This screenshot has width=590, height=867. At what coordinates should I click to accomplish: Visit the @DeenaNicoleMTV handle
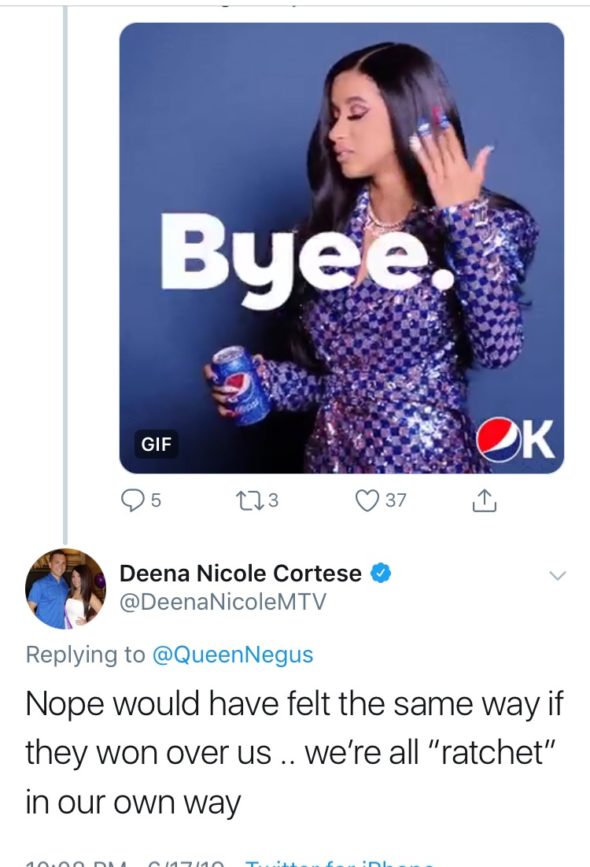(223, 602)
